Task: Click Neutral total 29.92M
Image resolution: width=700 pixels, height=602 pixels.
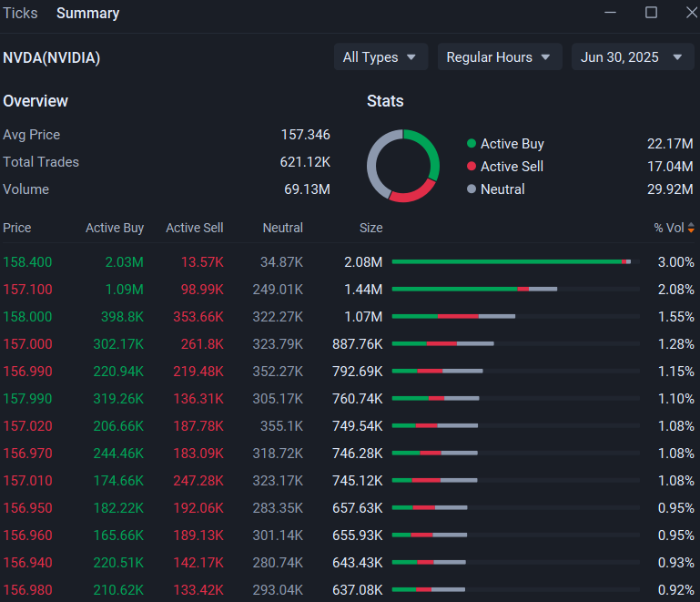Action: [670, 189]
